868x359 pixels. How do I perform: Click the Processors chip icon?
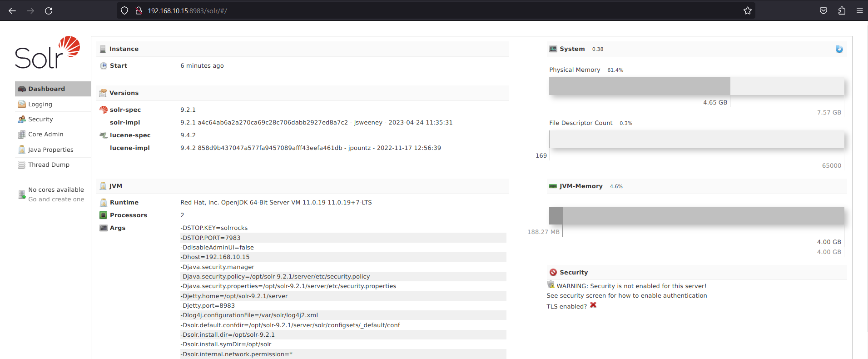click(x=104, y=215)
